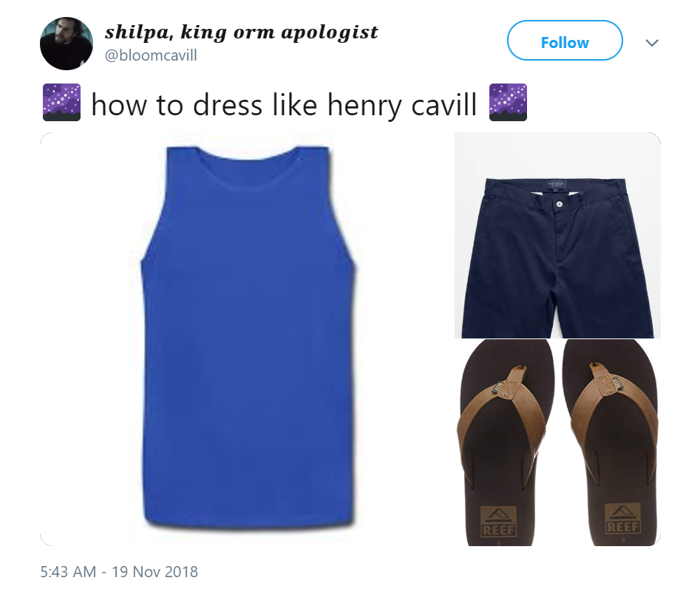Click the button on the navy shorts waistband
700x589 pixels.
559,204
